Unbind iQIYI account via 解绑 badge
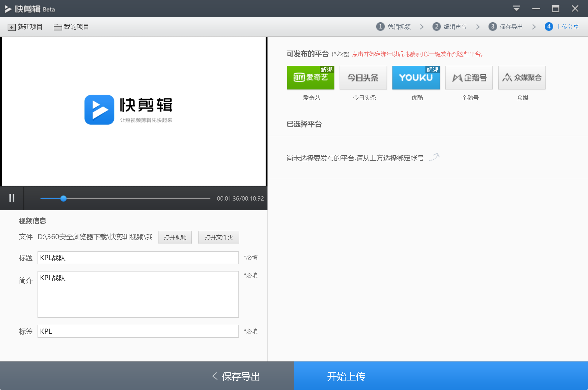 (x=326, y=70)
